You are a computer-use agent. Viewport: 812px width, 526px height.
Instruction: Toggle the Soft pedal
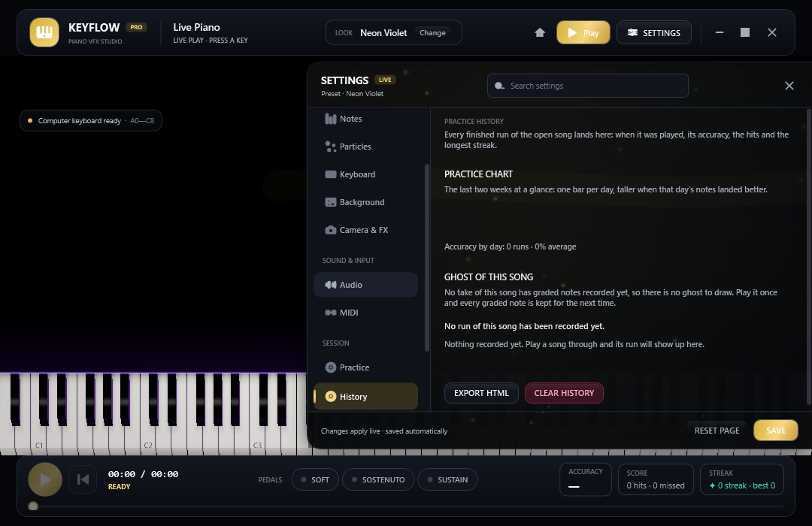point(315,479)
